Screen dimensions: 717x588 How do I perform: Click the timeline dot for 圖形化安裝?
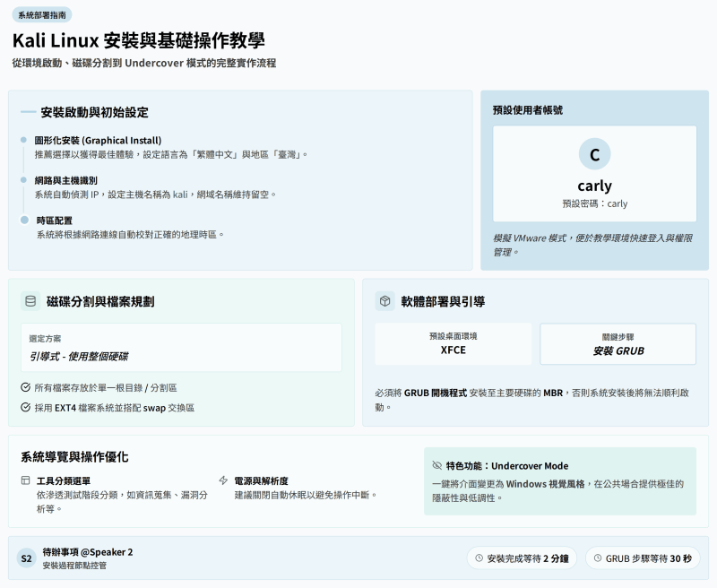point(24,140)
